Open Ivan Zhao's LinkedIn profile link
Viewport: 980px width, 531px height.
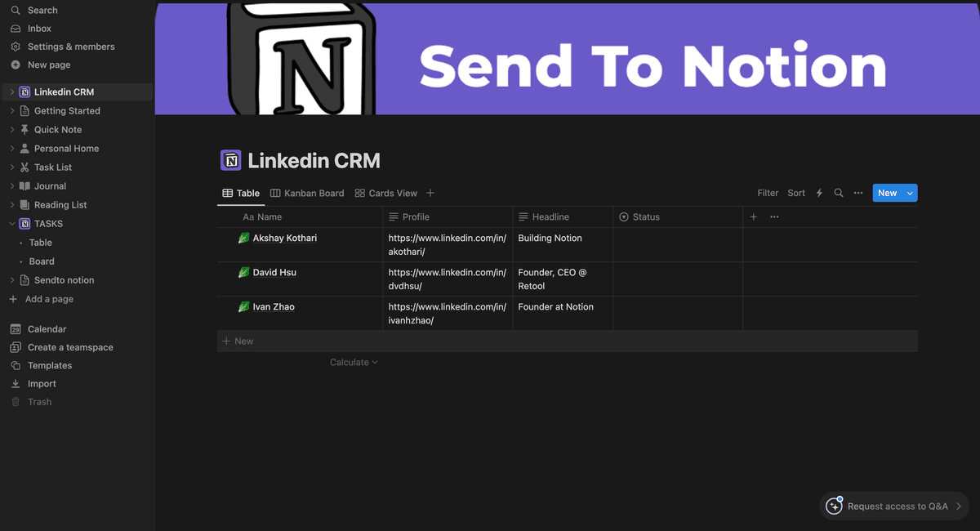(x=448, y=314)
